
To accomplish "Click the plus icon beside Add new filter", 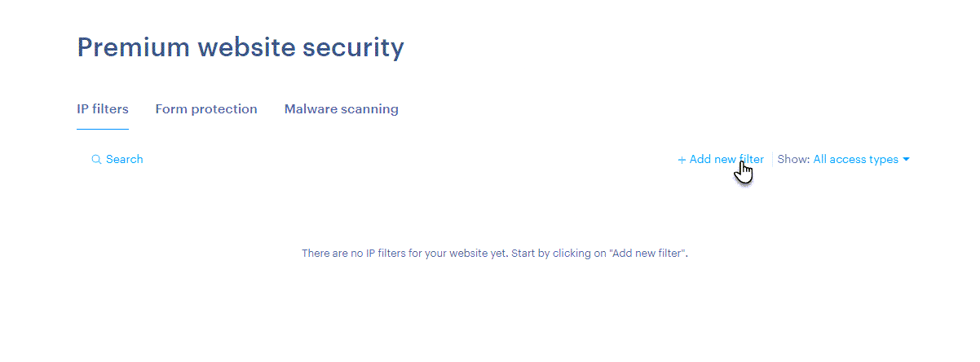I will [x=682, y=161].
